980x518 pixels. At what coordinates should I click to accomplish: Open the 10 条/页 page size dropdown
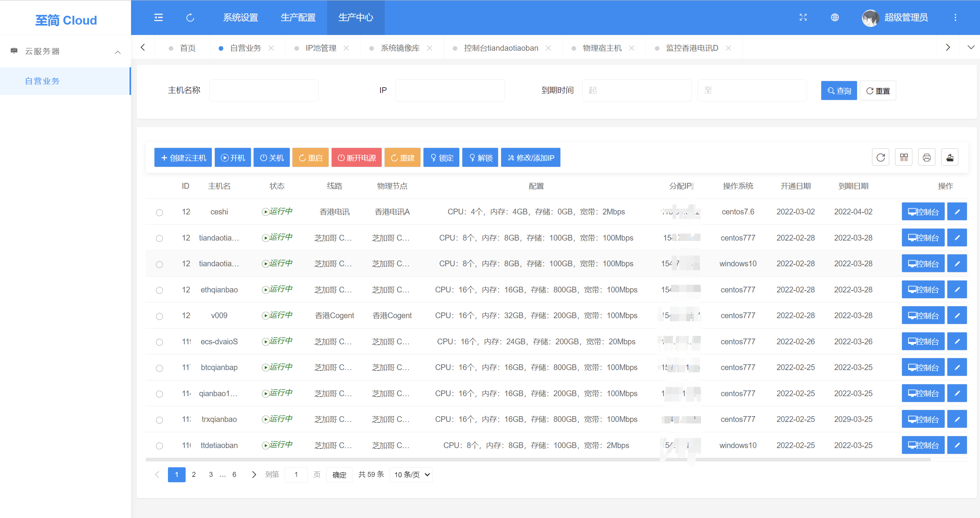click(411, 475)
